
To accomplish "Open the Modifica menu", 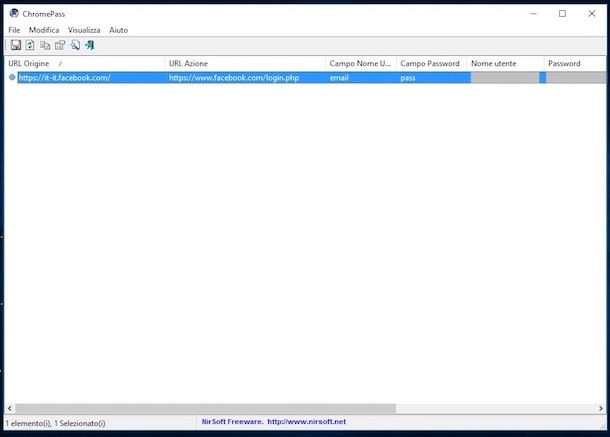I will pyautogui.click(x=44, y=30).
